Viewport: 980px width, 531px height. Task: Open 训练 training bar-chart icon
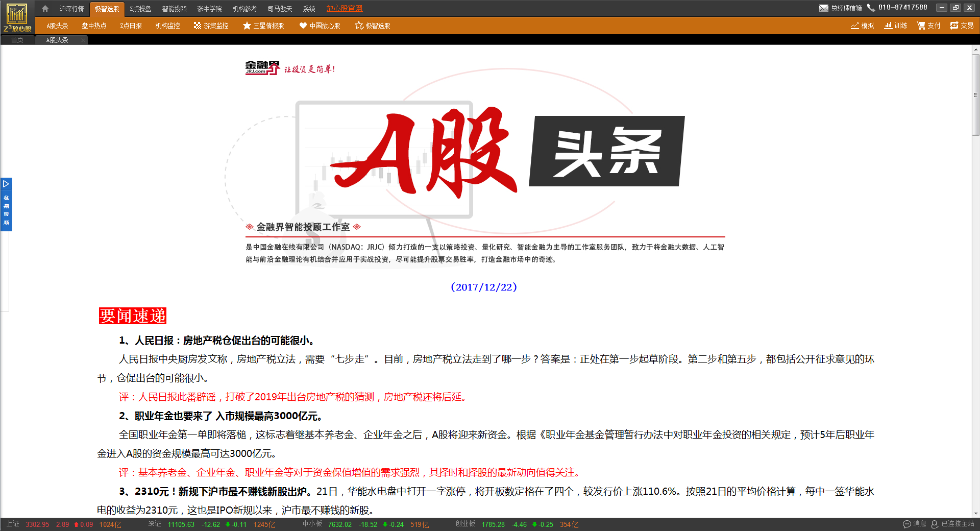click(x=889, y=26)
